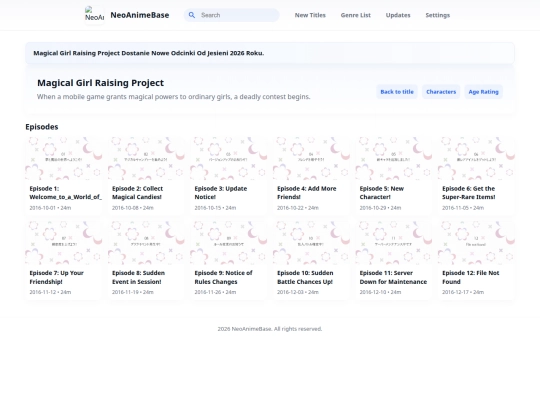
Task: Open Episode 3 thumbnail image
Action: [229, 158]
